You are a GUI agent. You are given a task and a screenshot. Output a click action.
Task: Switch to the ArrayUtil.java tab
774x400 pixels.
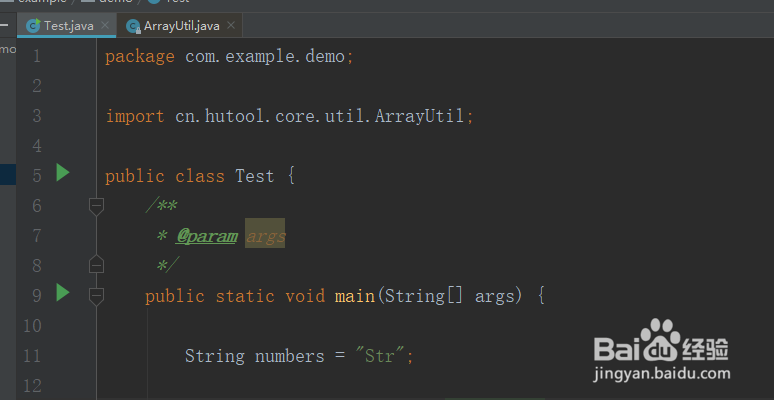(x=181, y=26)
